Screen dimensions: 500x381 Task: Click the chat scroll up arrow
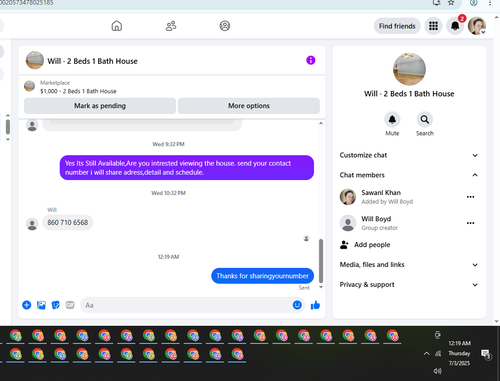[x=321, y=123]
